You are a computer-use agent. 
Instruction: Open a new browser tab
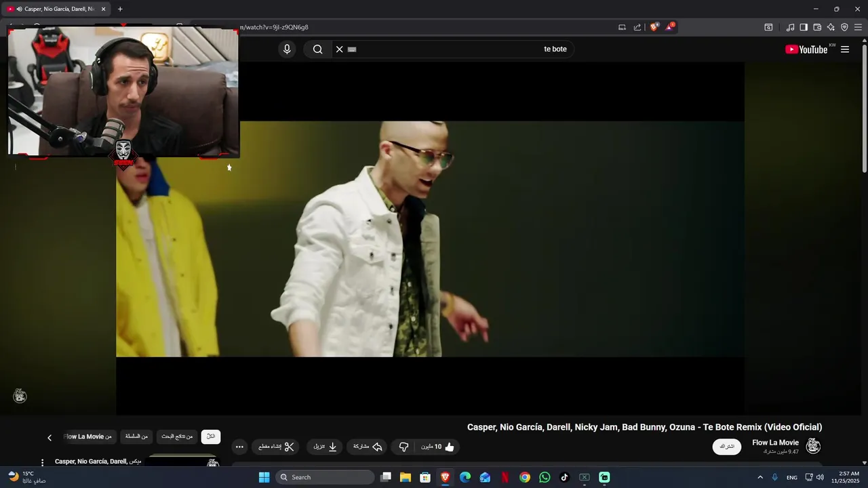pos(120,9)
